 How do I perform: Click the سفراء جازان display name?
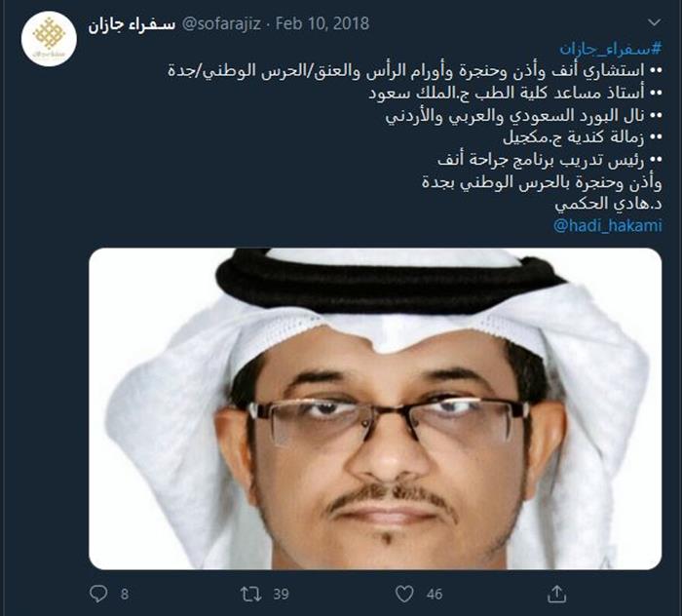(132, 24)
